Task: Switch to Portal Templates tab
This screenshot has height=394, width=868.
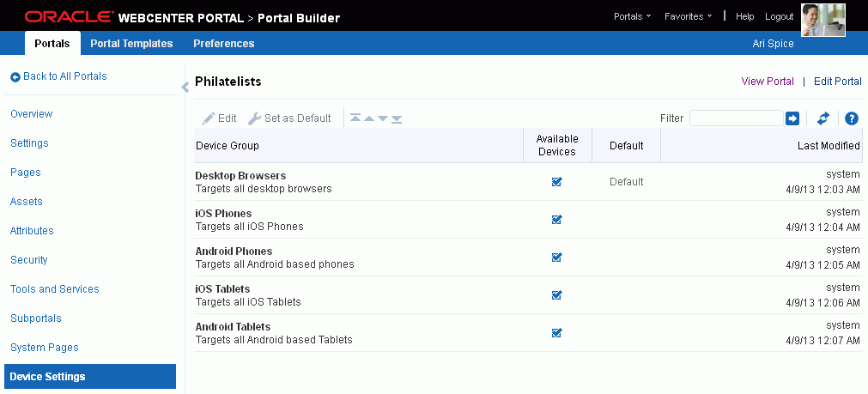Action: click(x=131, y=43)
